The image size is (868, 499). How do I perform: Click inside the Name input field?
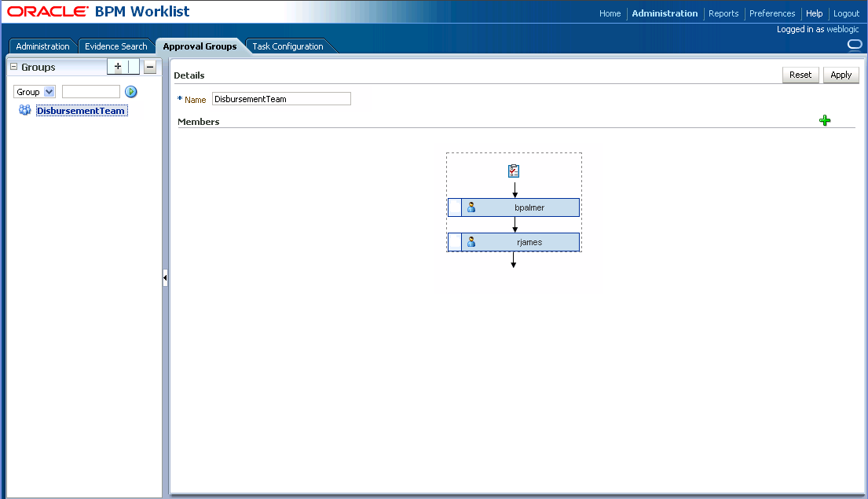281,98
